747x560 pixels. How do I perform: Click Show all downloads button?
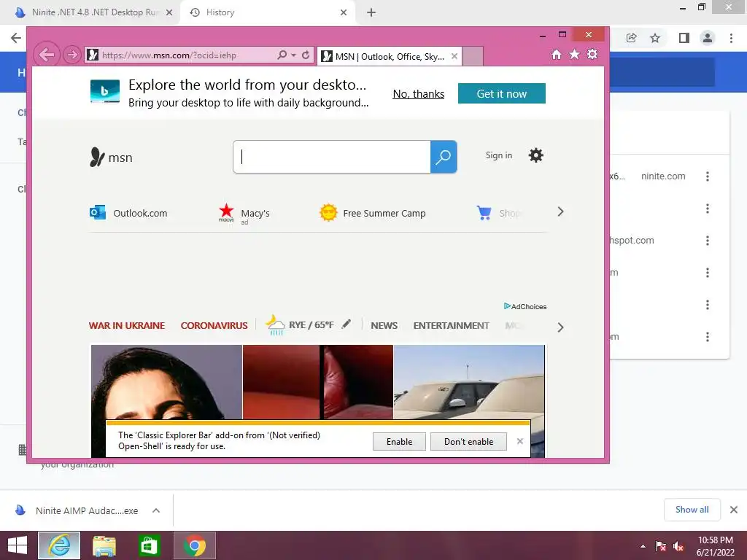click(x=692, y=510)
